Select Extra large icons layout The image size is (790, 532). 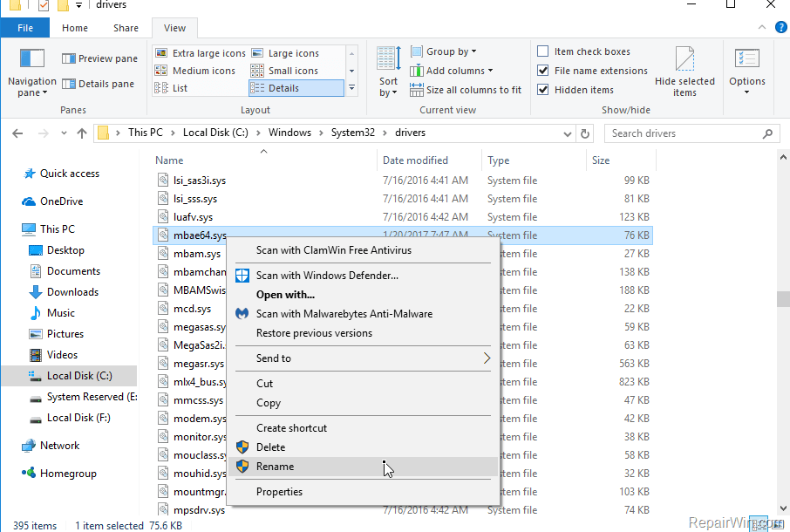(x=201, y=53)
